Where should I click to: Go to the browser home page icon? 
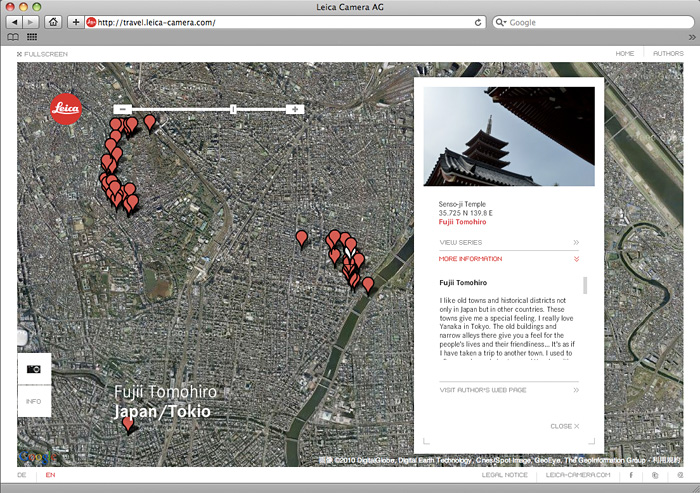point(53,22)
